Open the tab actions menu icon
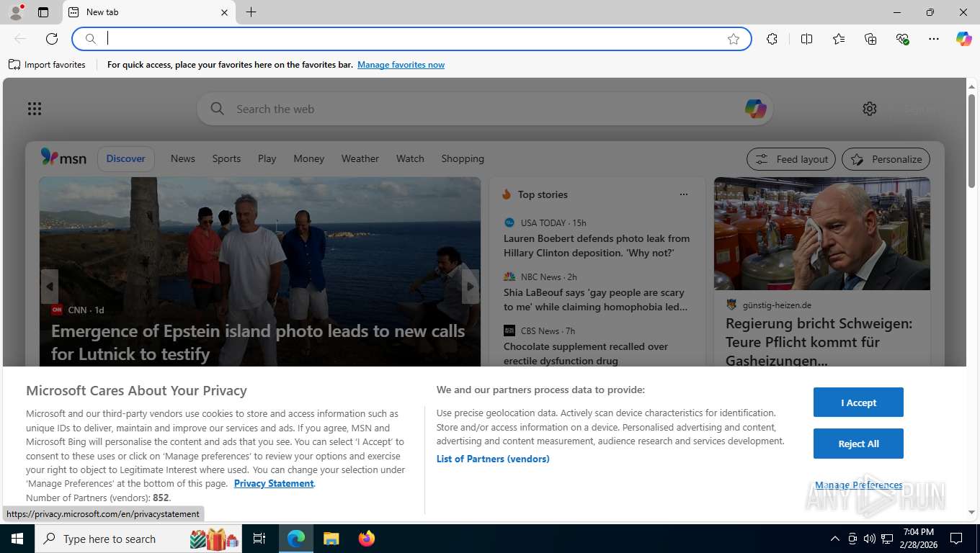The width and height of the screenshot is (980, 553). (x=43, y=12)
